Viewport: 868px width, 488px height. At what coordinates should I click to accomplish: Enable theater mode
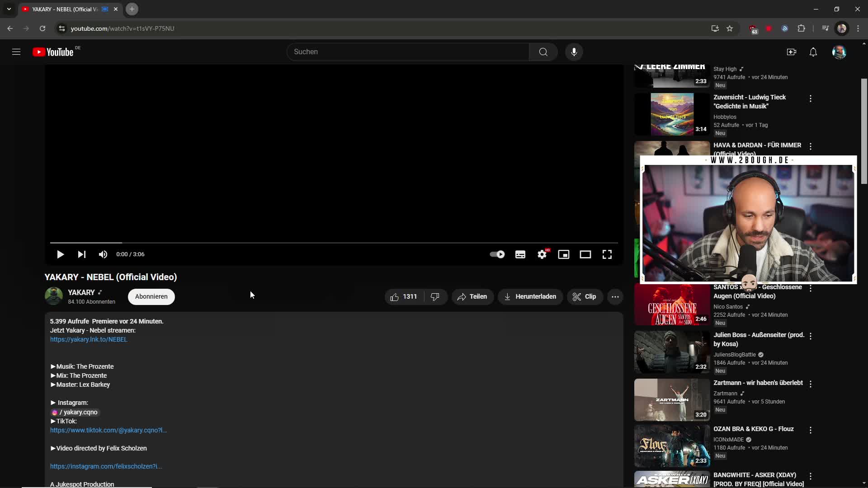point(585,254)
